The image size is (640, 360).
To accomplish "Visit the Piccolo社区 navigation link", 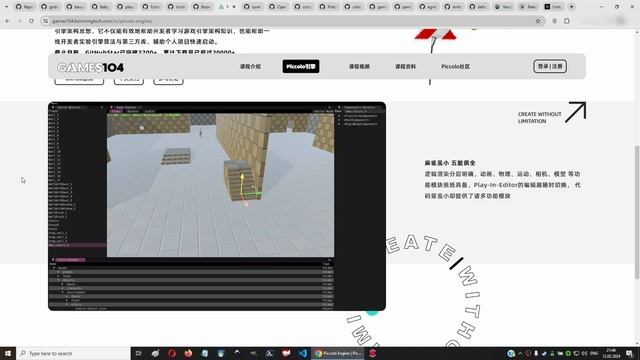I will pos(456,67).
